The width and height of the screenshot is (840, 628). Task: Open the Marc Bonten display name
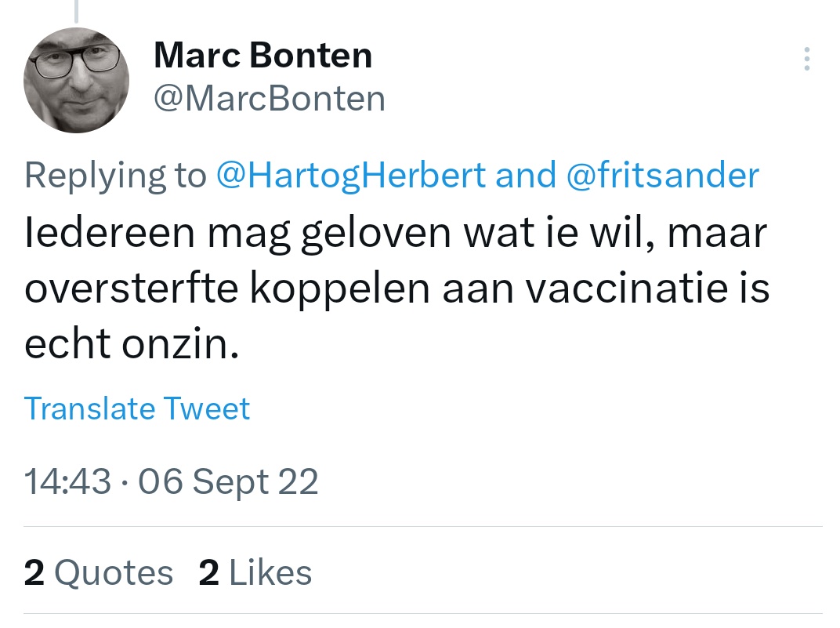click(262, 55)
